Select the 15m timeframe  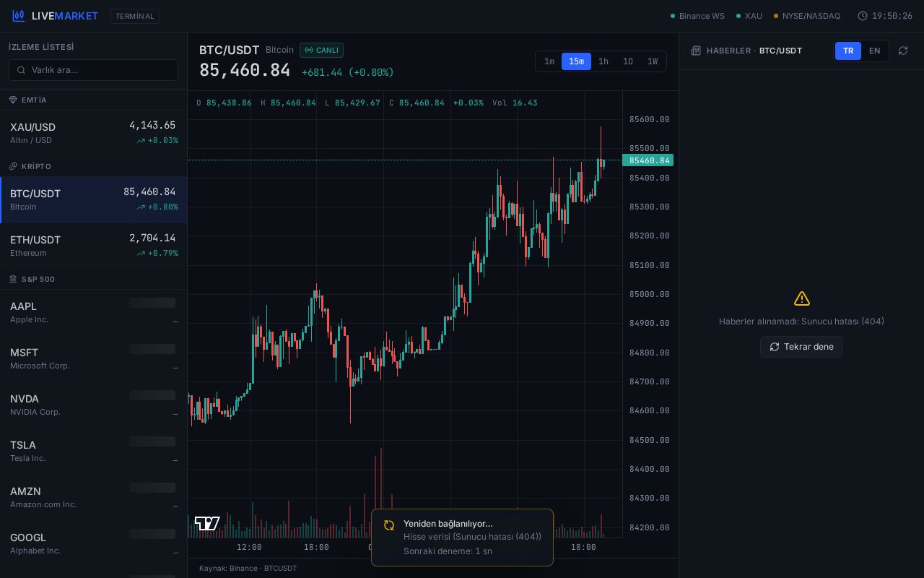coord(576,61)
